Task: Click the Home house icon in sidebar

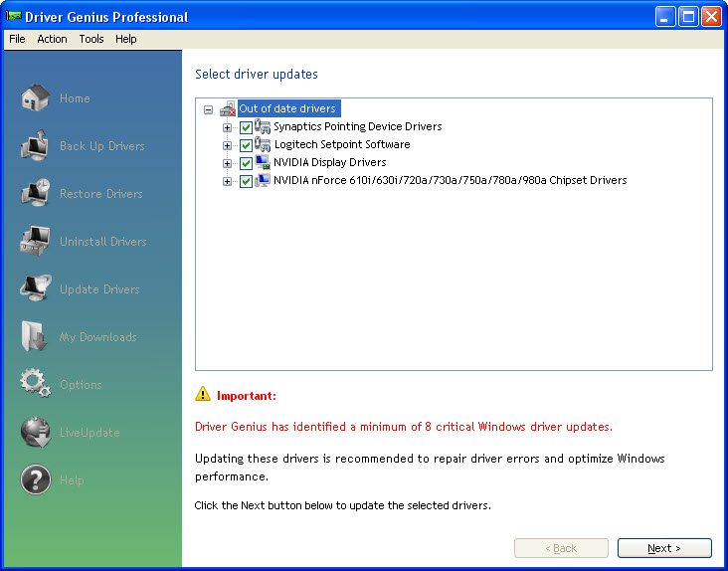Action: point(36,98)
